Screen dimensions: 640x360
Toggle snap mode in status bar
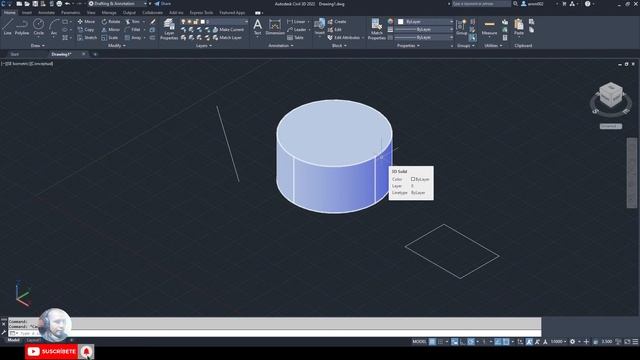440,342
